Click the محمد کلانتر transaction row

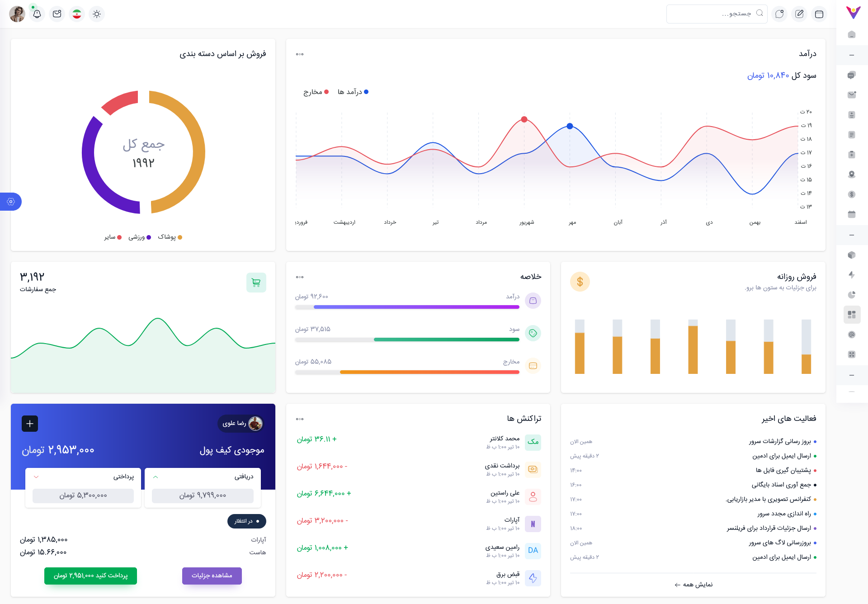(418, 442)
